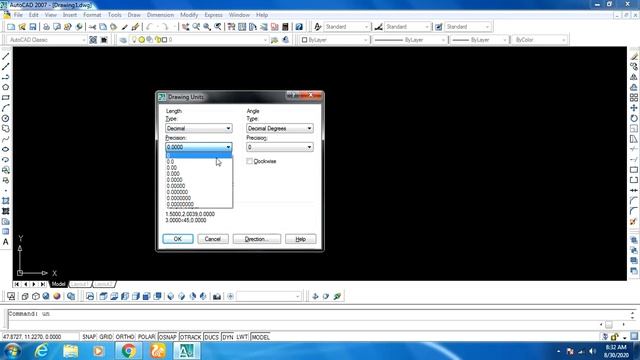Open the layer selection dropdown
This screenshot has width=640, height=360.
(198, 40)
